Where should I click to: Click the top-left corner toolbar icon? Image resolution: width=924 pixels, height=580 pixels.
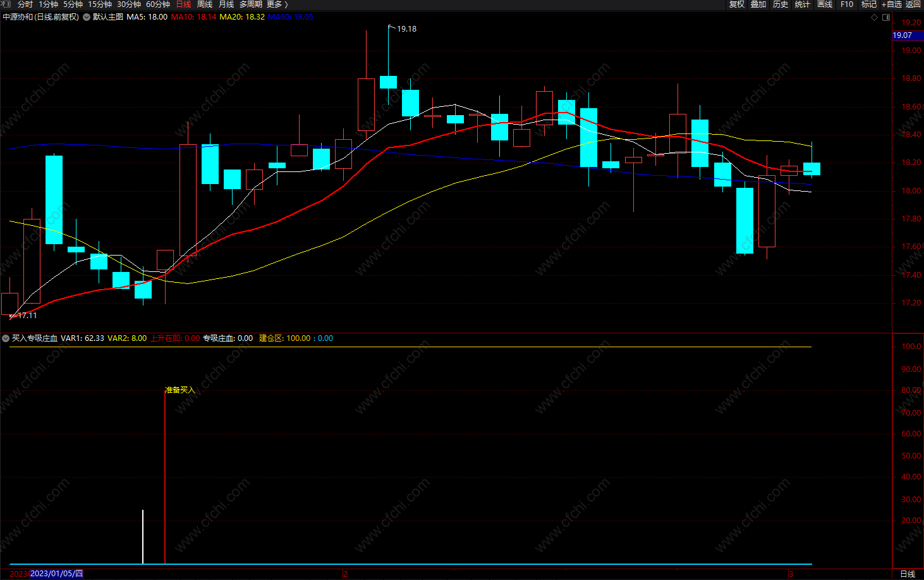tap(6, 4)
